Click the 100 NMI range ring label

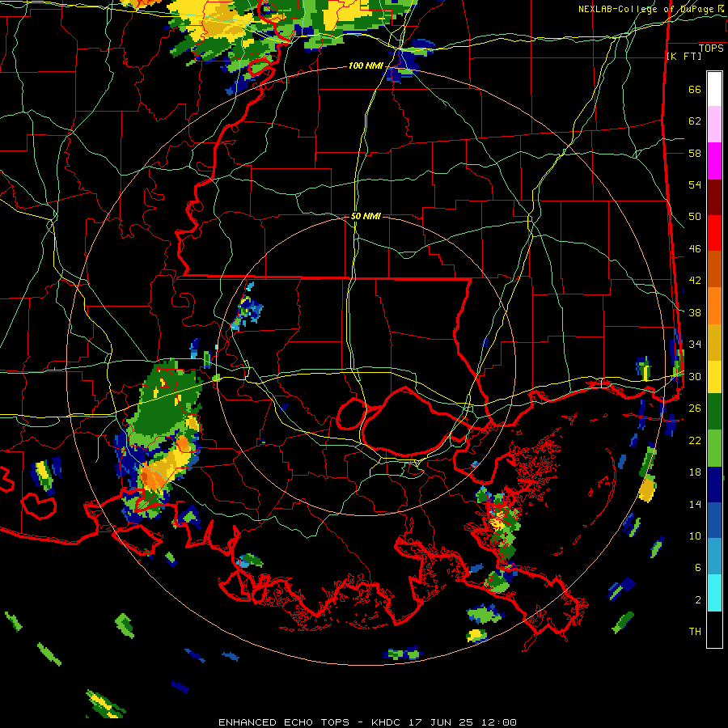click(366, 66)
